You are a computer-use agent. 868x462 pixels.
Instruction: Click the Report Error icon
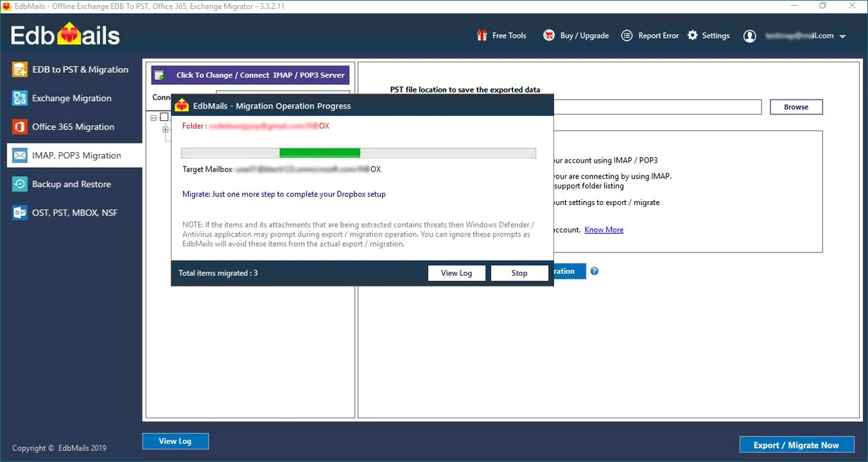(x=626, y=35)
